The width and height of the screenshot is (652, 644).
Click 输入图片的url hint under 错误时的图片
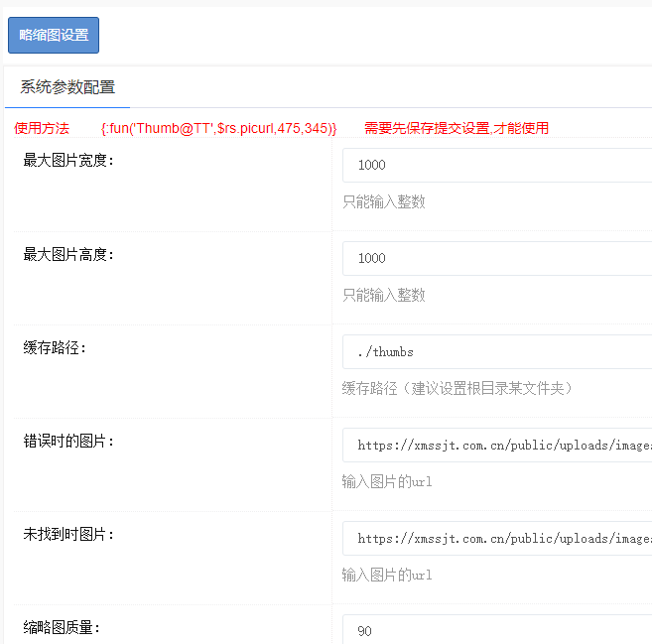point(387,481)
